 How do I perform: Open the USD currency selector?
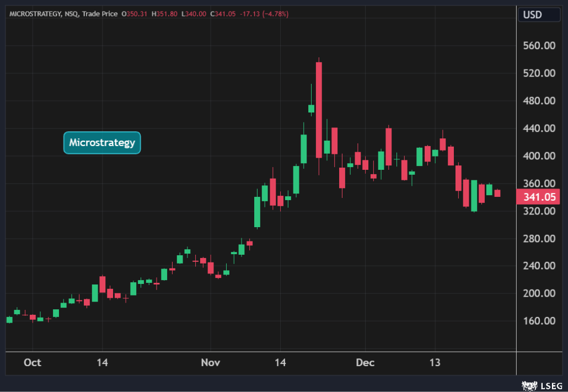coord(532,15)
